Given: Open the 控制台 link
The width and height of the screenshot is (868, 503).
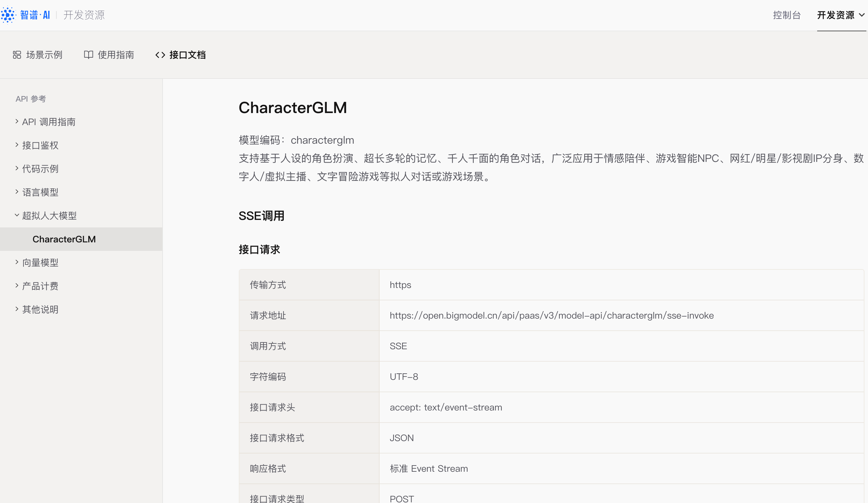Looking at the screenshot, I should point(787,15).
